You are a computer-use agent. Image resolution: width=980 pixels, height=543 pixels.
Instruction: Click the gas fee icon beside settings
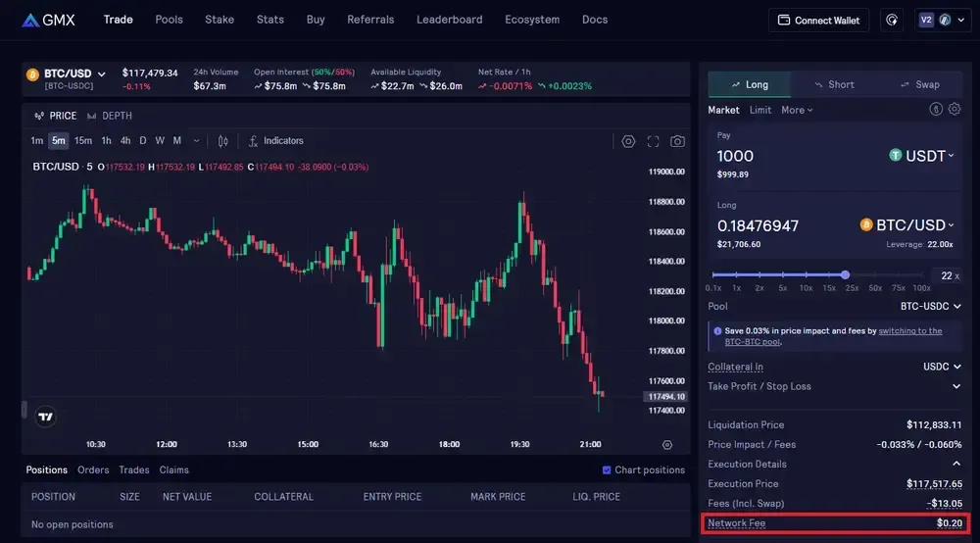pos(936,110)
